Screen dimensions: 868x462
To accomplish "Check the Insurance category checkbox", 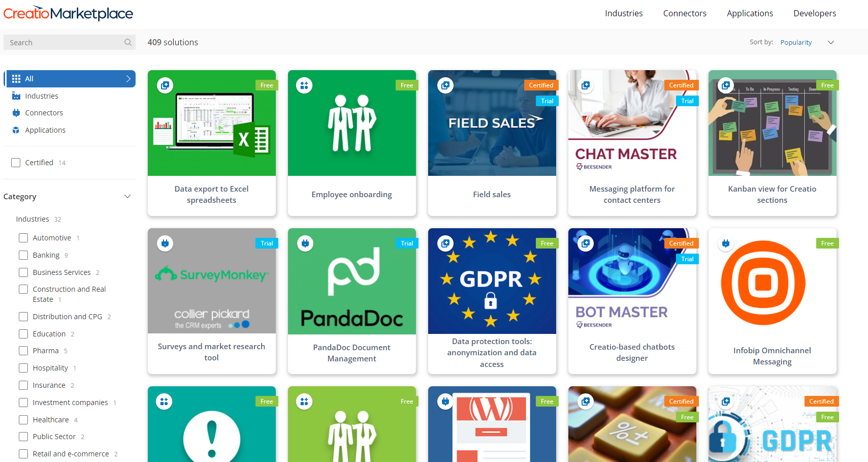I will [23, 385].
